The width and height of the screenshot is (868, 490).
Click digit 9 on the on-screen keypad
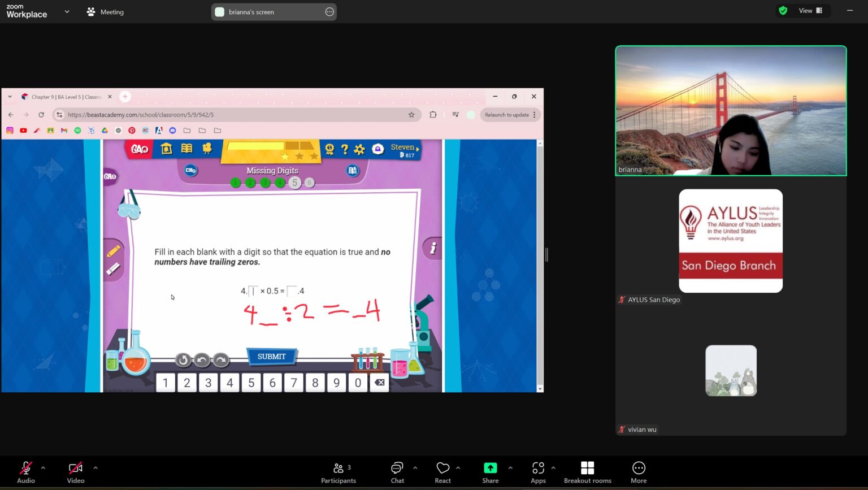[x=337, y=383]
